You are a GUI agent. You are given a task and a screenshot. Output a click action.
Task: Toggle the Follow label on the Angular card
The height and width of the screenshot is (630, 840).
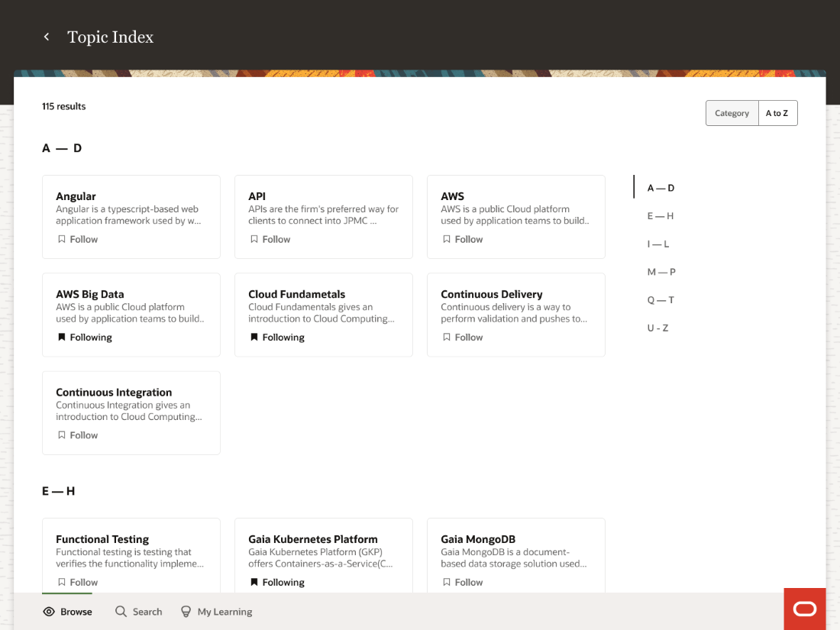83,240
